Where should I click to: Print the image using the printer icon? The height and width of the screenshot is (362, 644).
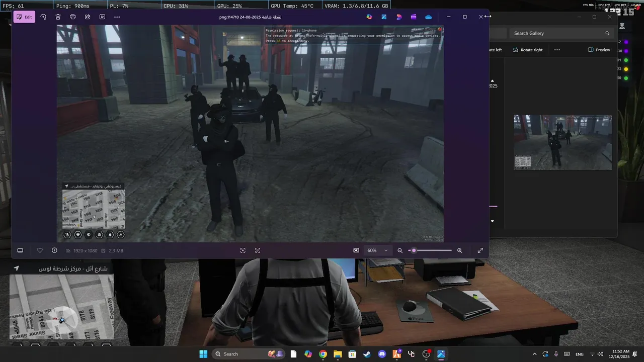pyautogui.click(x=73, y=17)
